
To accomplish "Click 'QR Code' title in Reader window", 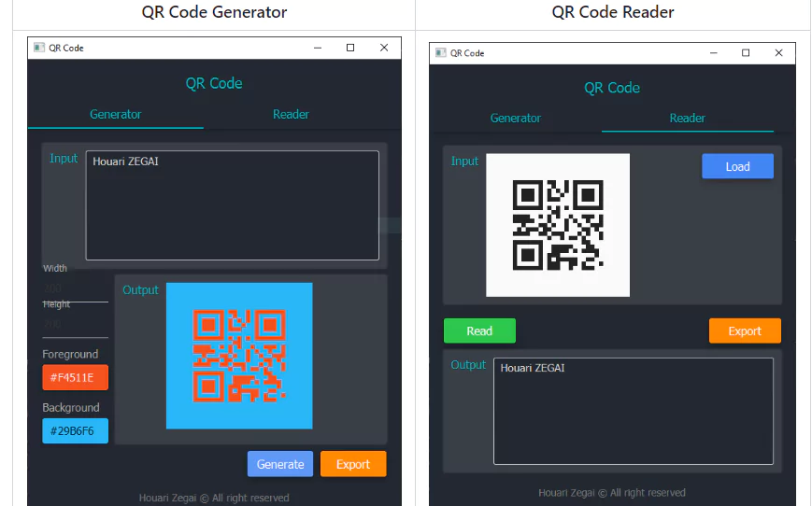I will 612,88.
